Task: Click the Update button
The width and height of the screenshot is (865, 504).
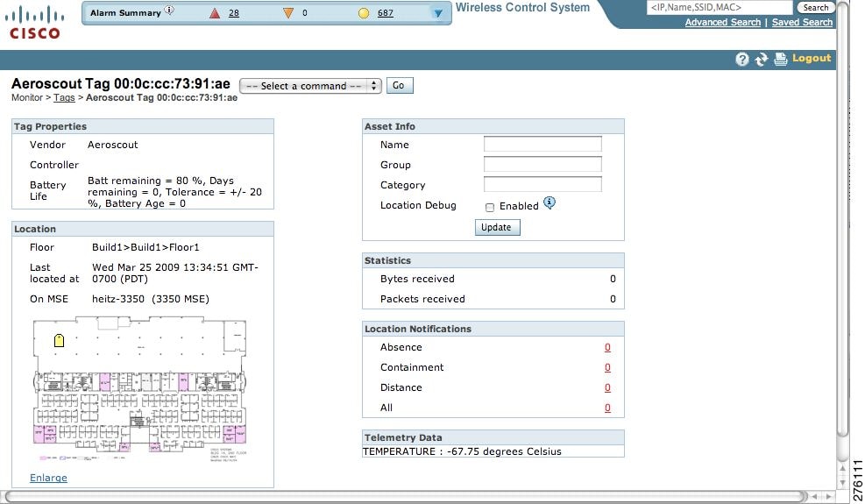Action: pos(497,227)
